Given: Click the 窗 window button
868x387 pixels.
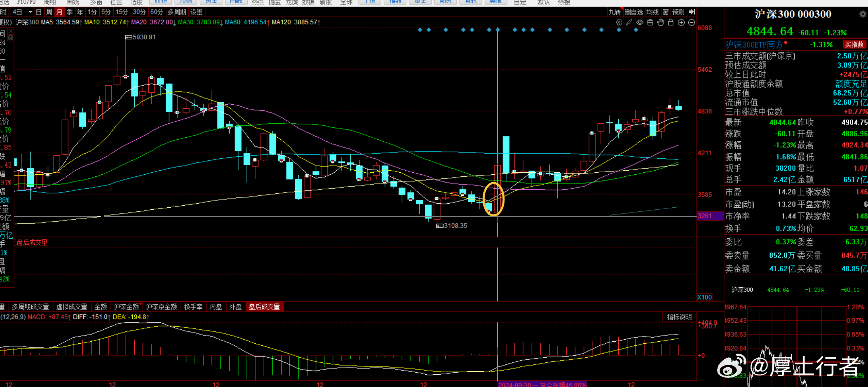Looking at the screenshot, I should (666, 12).
